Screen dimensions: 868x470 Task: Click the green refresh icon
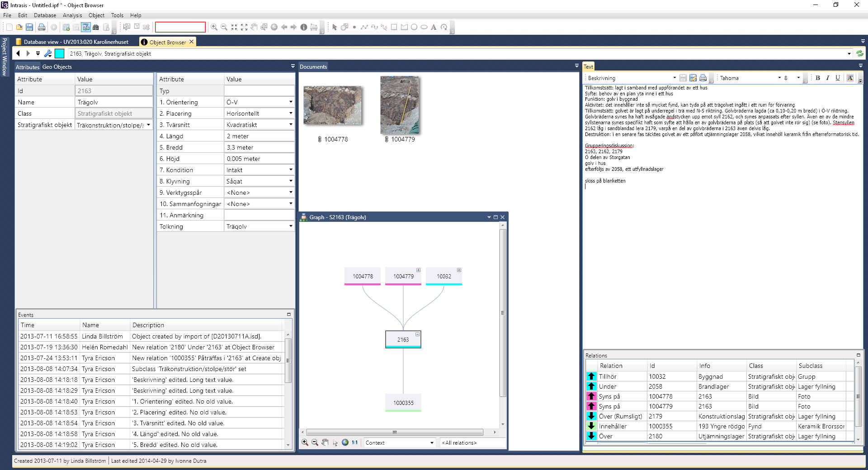pos(859,54)
